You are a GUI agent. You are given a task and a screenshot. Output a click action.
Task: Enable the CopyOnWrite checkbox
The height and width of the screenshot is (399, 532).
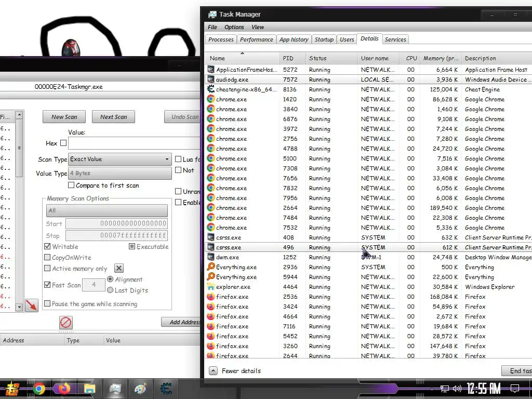[x=47, y=257]
